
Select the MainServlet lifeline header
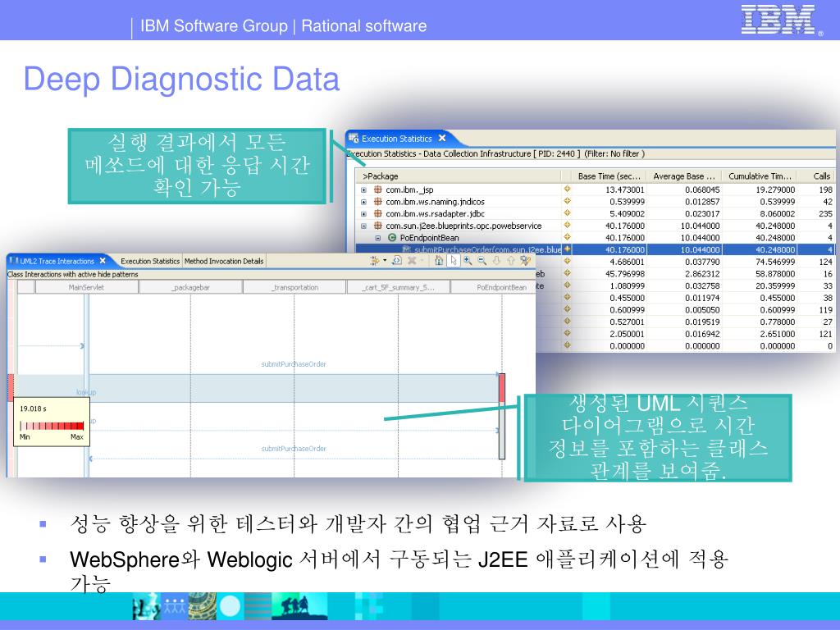(x=86, y=288)
